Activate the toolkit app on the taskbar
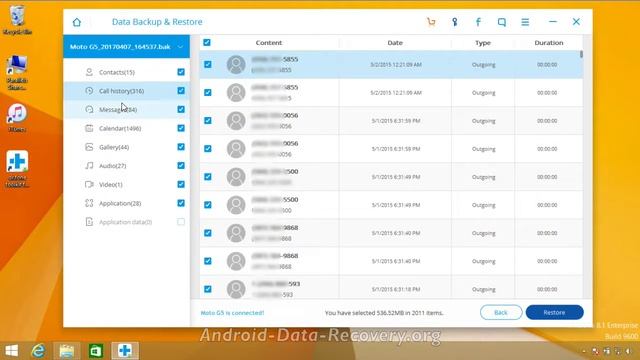 tap(125, 351)
